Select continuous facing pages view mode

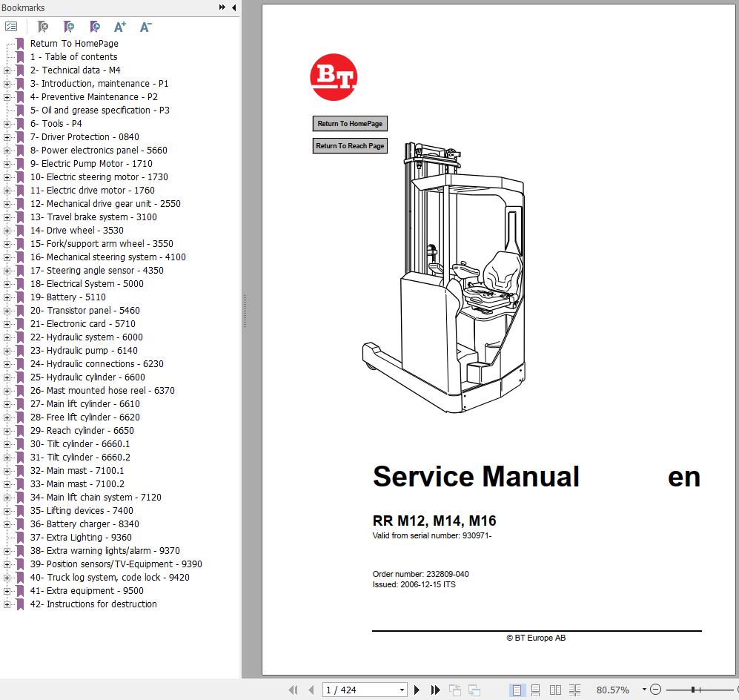click(x=574, y=690)
